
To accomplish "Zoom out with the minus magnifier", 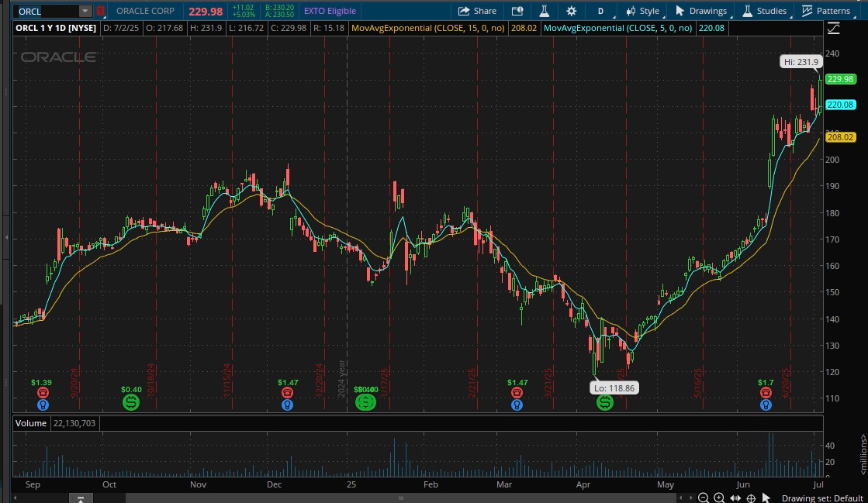I will pos(703,498).
